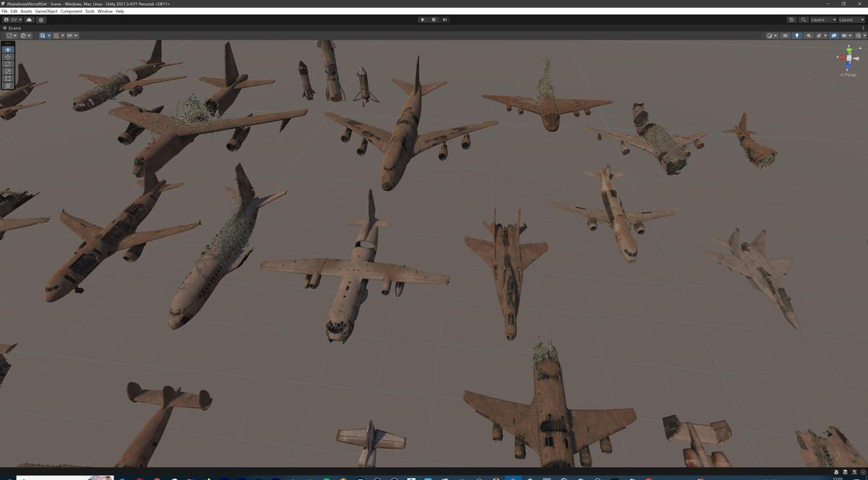Image resolution: width=868 pixels, height=480 pixels.
Task: Toggle hidden objects visibility in the Scene view
Action: click(x=834, y=35)
